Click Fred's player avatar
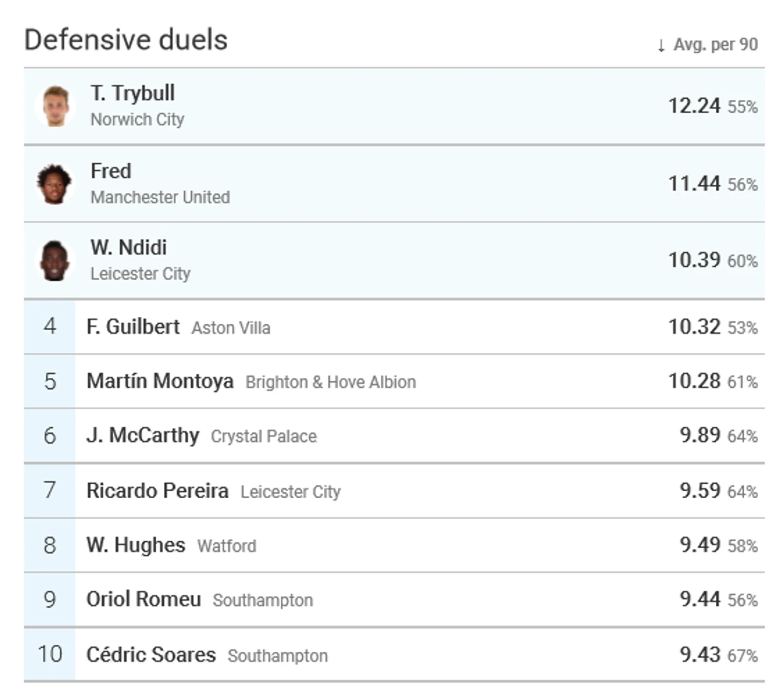 click(54, 184)
